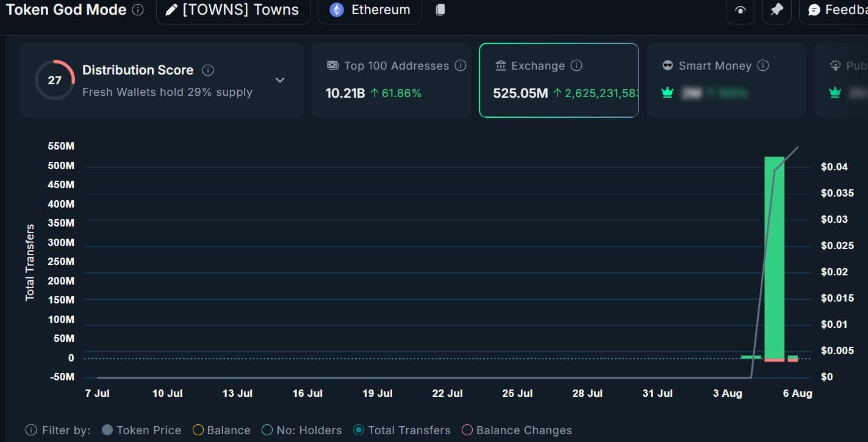Viewport: 868px width, 442px height.
Task: Open the Ethereum chain selector
Action: (370, 10)
